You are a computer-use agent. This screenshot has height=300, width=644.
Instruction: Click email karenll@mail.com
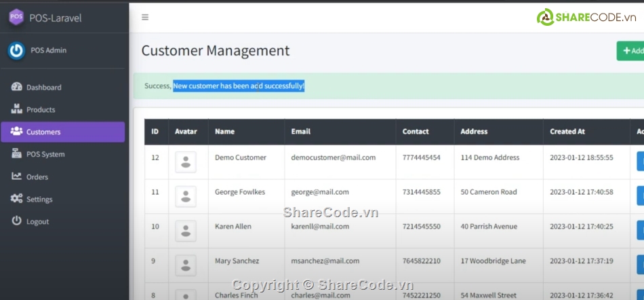click(320, 227)
